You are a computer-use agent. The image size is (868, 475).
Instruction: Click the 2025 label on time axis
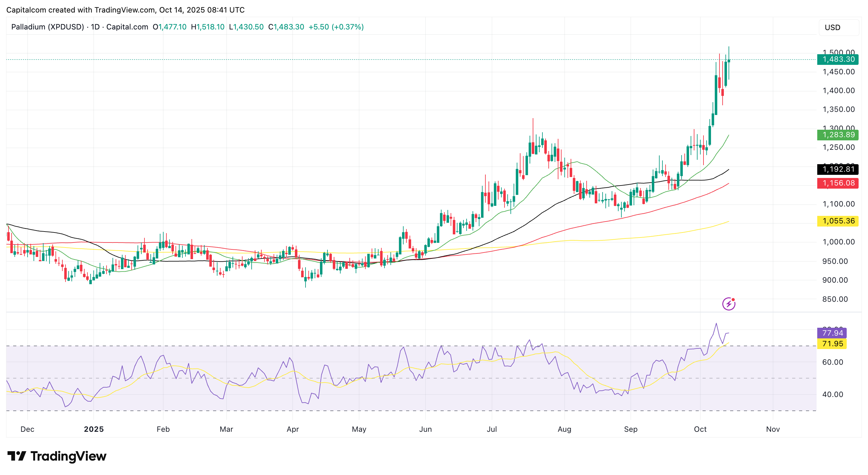94,429
